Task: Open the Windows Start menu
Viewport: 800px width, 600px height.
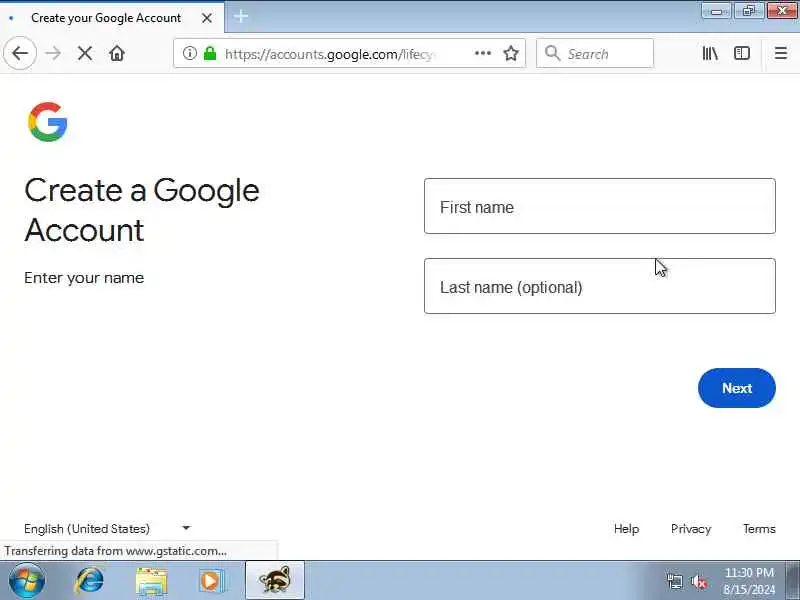Action: pyautogui.click(x=27, y=581)
